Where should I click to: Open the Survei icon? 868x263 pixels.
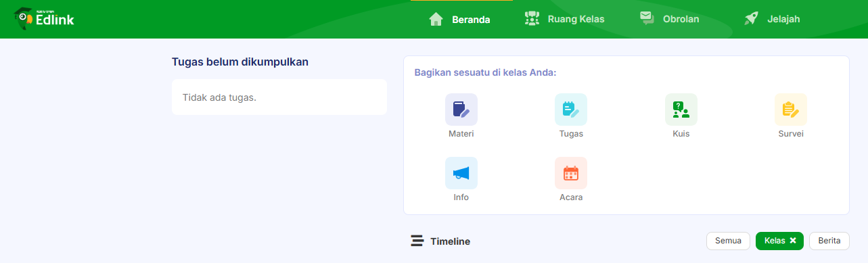tap(791, 110)
